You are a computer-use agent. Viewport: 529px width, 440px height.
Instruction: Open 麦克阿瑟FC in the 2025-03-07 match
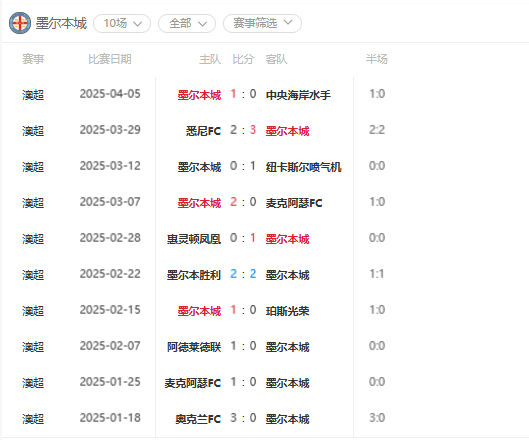(x=294, y=203)
